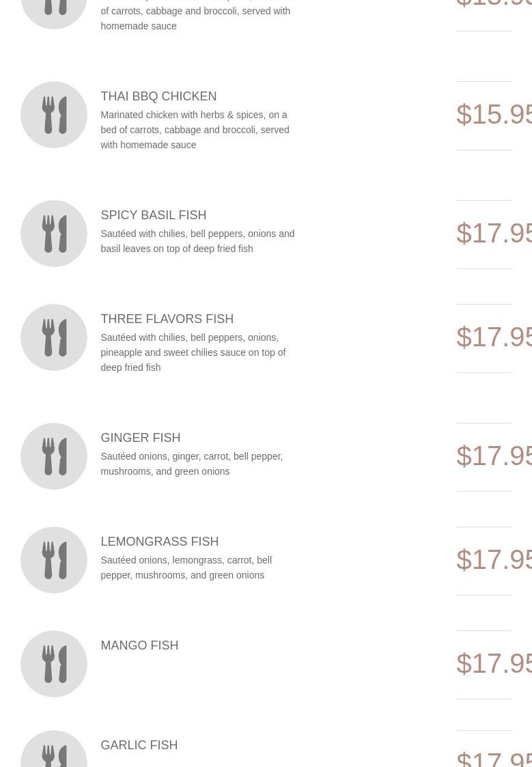This screenshot has width=532, height=767.
Task: Click the utensils icon beside Thai BBQ Chicken
Action: click(54, 115)
